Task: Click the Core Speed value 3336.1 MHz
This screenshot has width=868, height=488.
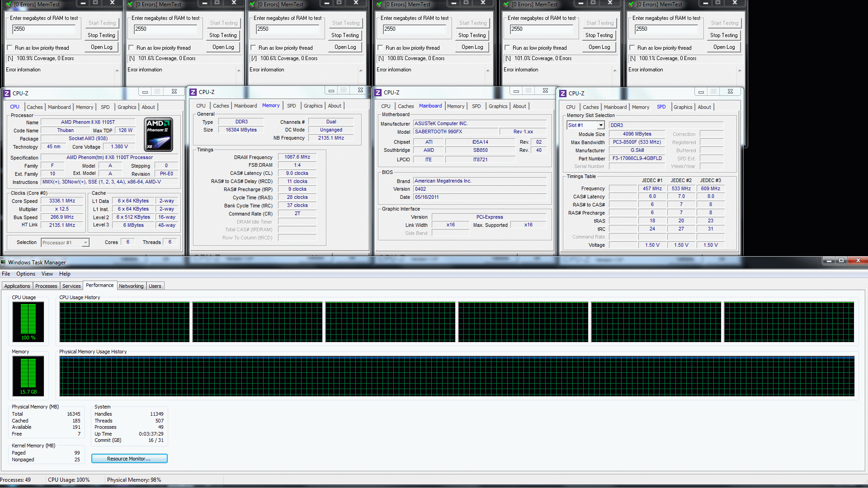Action: (62, 201)
